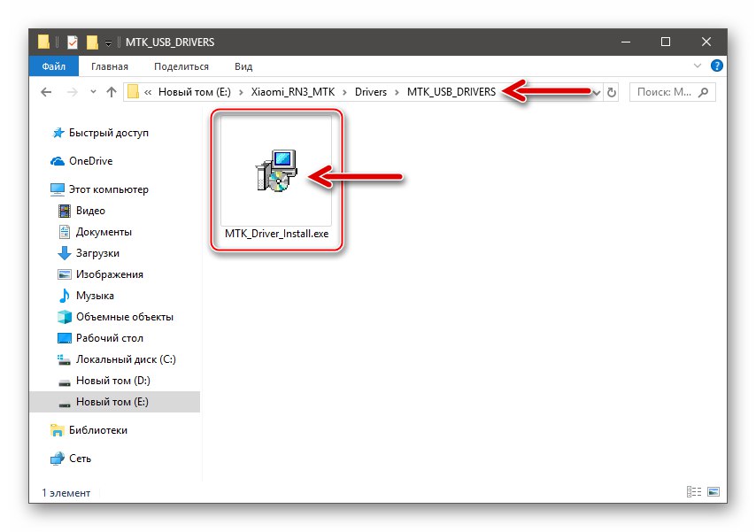The width and height of the screenshot is (756, 532).
Task: Open the Поделиться ribbon tab
Action: [181, 66]
